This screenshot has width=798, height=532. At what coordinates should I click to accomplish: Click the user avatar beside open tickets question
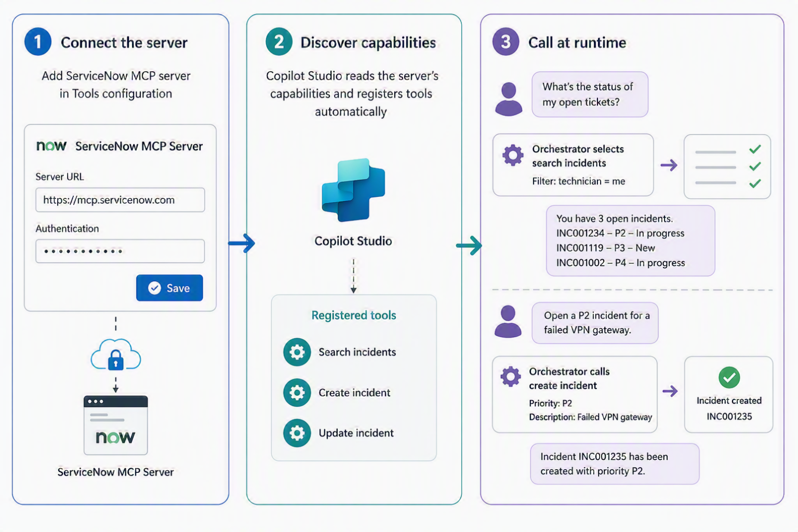pos(509,99)
